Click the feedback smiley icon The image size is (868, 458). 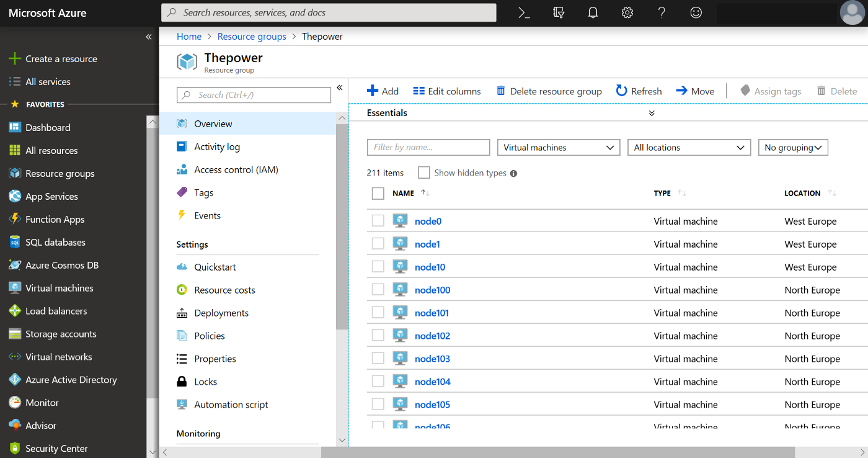pos(696,12)
